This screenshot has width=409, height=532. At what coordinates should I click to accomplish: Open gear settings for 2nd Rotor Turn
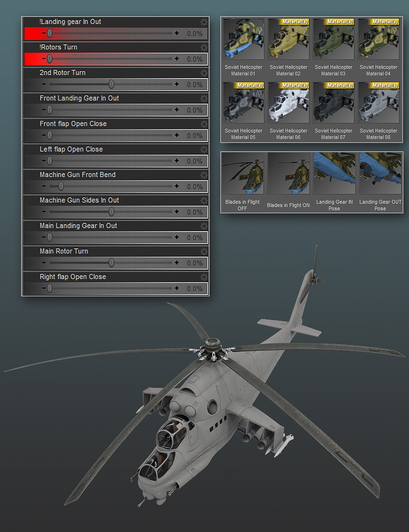point(203,73)
